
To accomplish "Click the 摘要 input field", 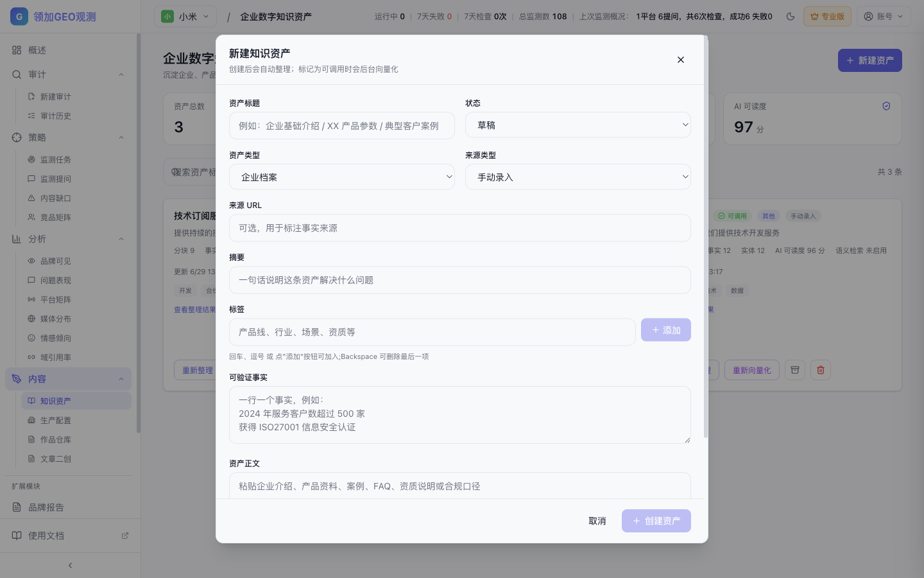I will (x=460, y=280).
